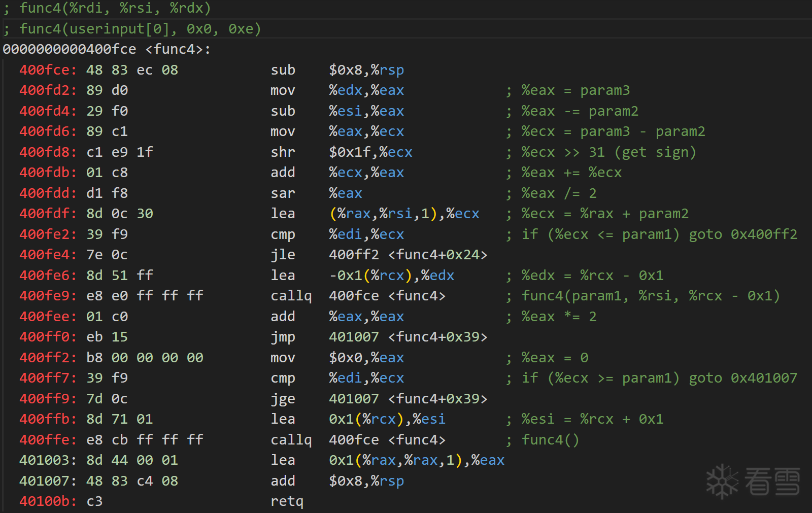812x513 pixels.
Task: Click the "func4(userinput[0], 0x0, 0xe)" comment
Action: (x=140, y=29)
